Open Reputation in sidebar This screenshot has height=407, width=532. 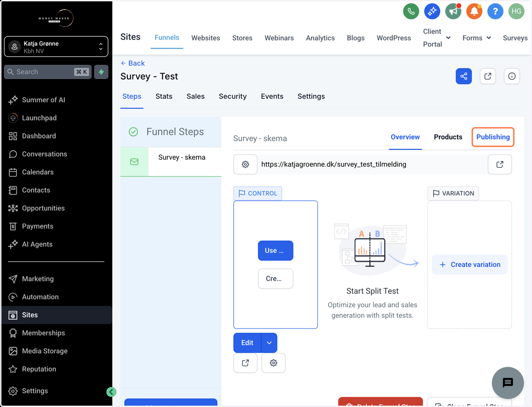tap(39, 369)
